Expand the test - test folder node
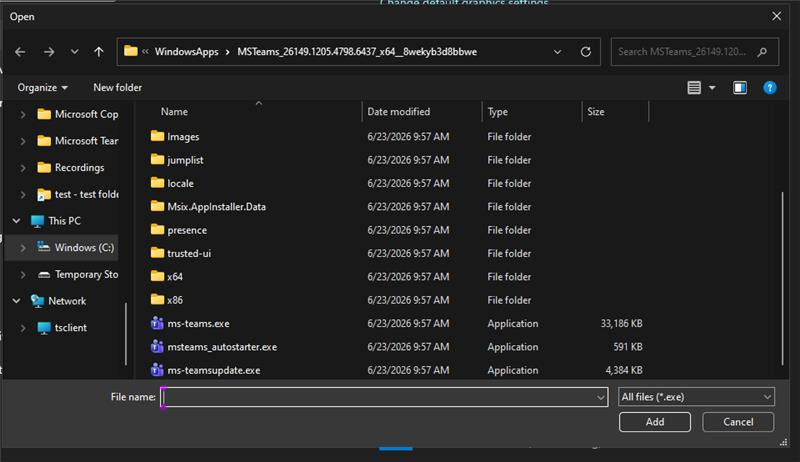This screenshot has width=800, height=462. (22, 194)
